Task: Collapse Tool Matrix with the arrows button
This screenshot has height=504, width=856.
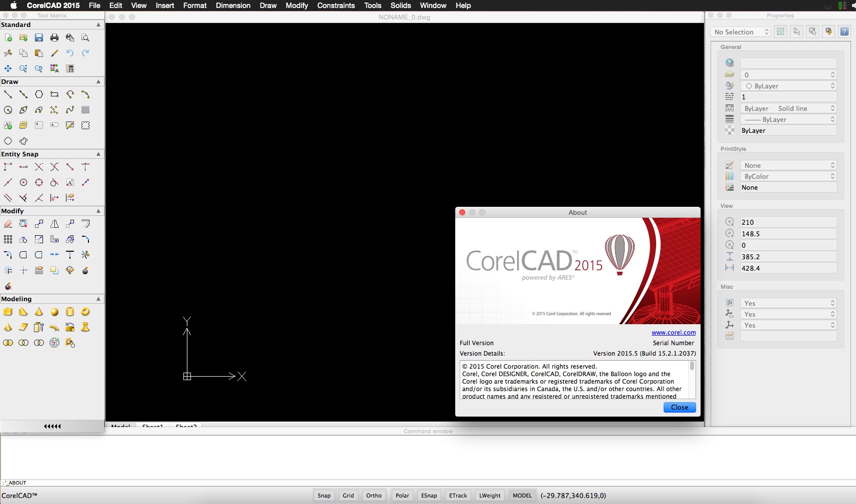Action: pos(52,426)
